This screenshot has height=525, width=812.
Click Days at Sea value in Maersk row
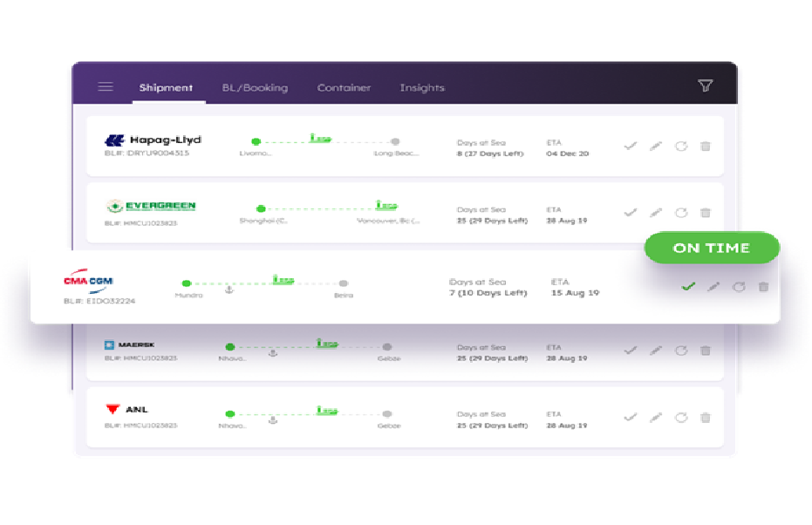click(x=492, y=358)
